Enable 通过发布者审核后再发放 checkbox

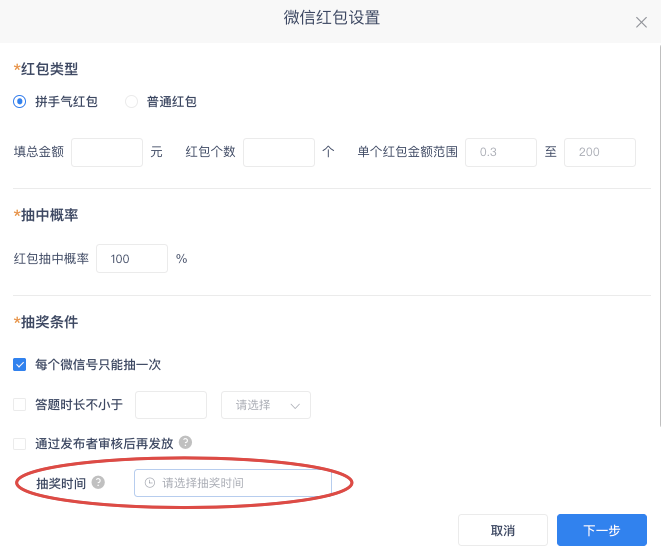coord(19,444)
